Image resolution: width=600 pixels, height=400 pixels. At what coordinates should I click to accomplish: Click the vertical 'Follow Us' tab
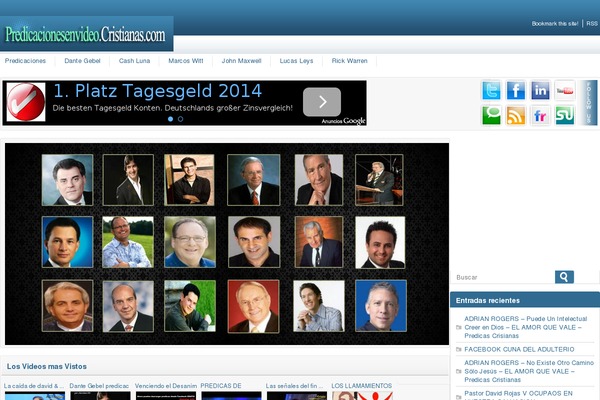point(589,102)
